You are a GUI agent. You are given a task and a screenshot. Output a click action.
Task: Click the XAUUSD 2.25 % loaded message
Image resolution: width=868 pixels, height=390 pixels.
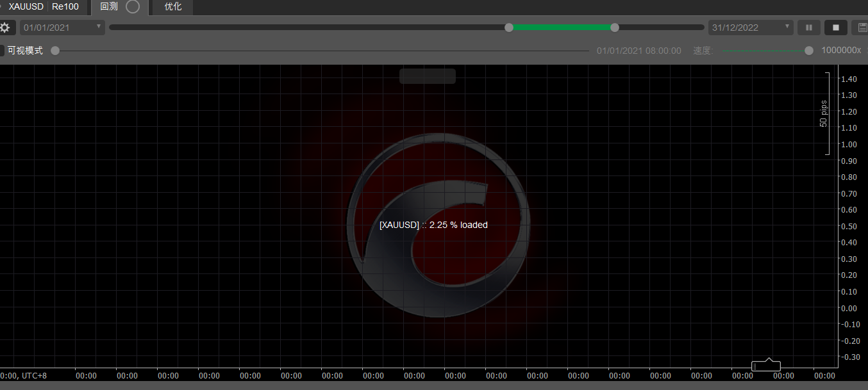[433, 225]
